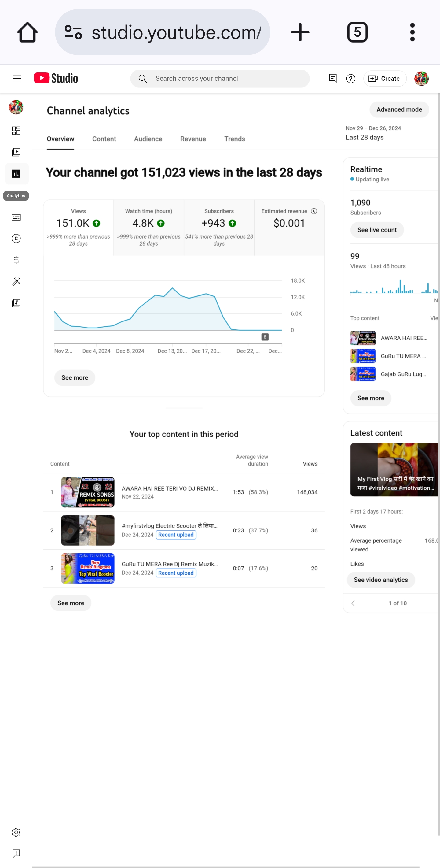The image size is (440, 868).
Task: Select the Watch time (hours) card
Action: pos(149,228)
